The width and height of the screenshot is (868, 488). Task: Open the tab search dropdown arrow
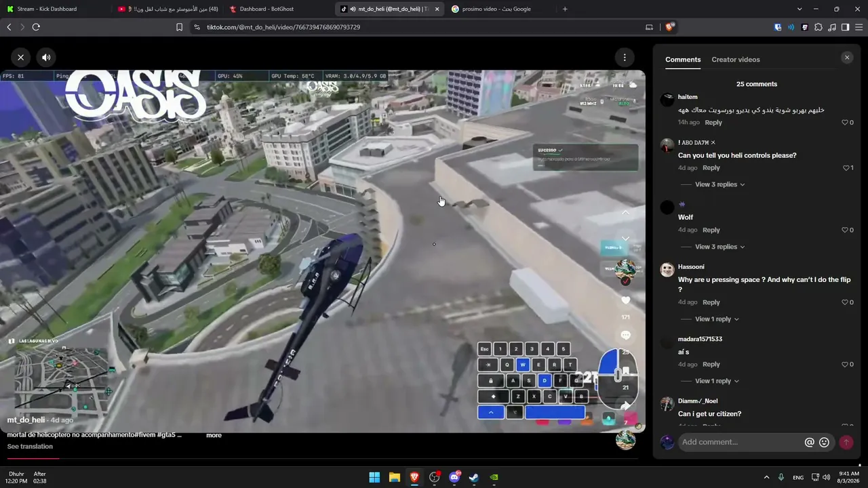(800, 9)
